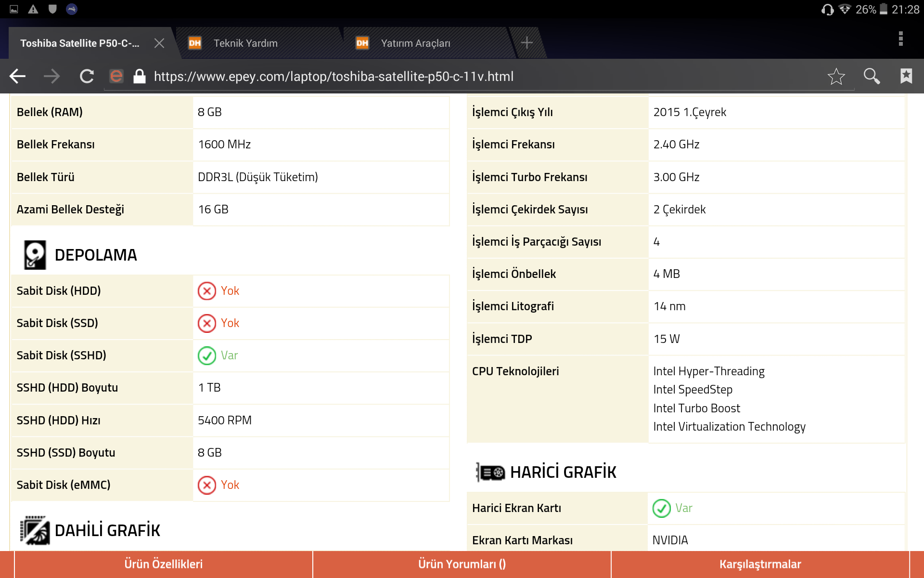Tap the Intel Turbo Boost entry
This screenshot has width=924, height=578.
point(697,408)
